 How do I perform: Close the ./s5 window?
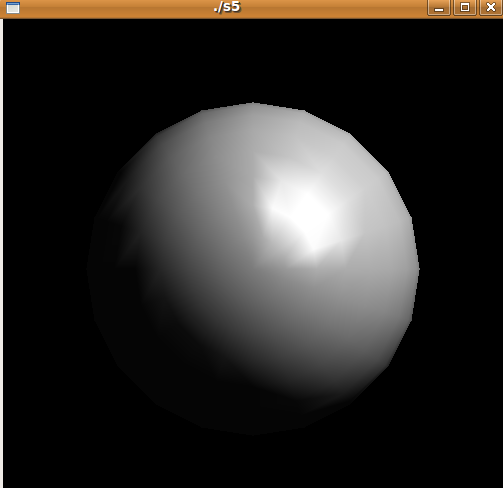coord(491,8)
